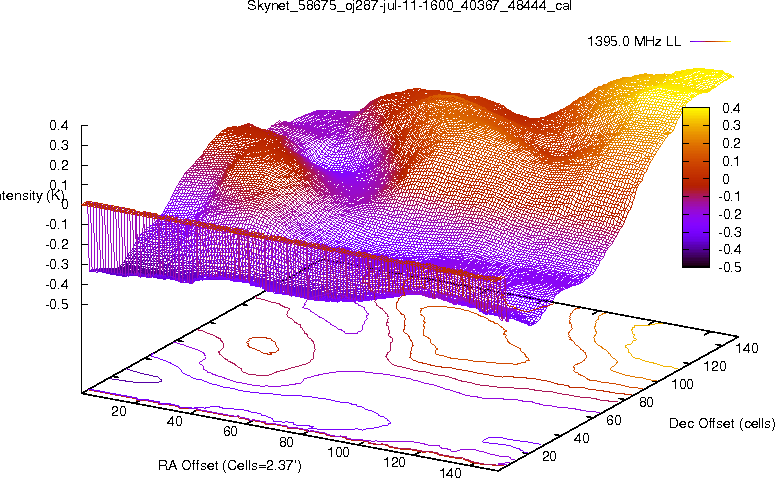
Task: Click the -0.3 tick on the Intensity axis
Action: pos(57,264)
